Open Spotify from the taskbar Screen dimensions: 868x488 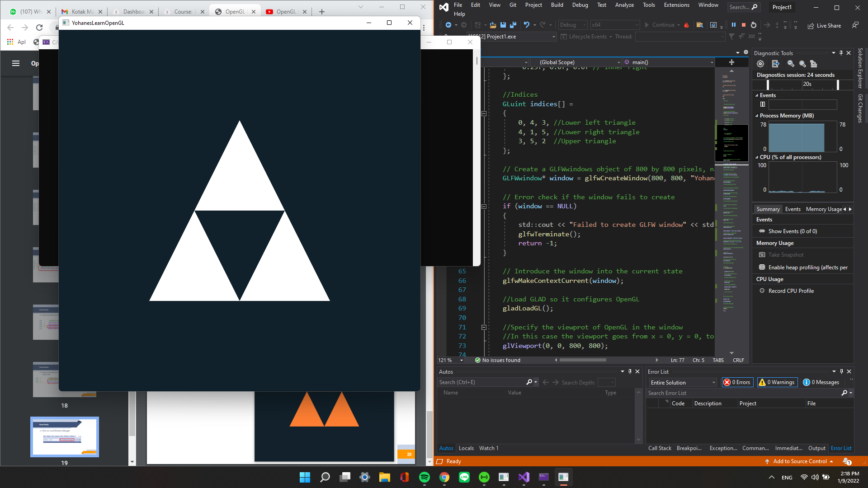[x=424, y=477]
